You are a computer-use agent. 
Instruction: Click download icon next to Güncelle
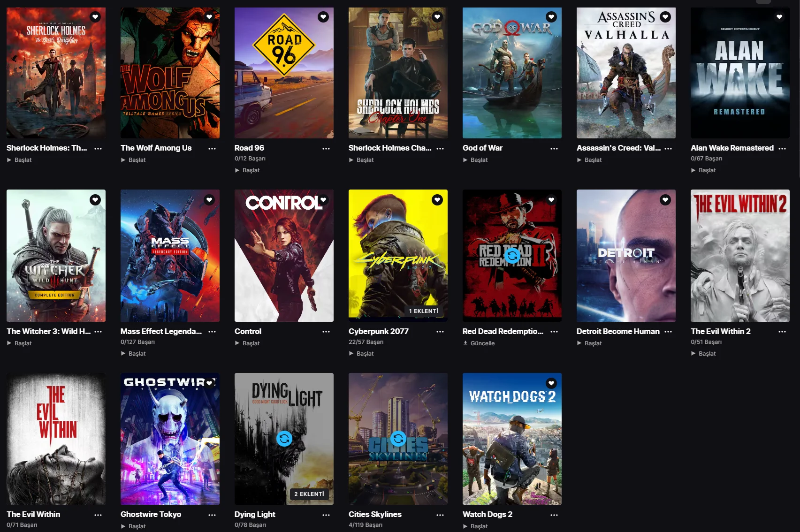(x=465, y=343)
